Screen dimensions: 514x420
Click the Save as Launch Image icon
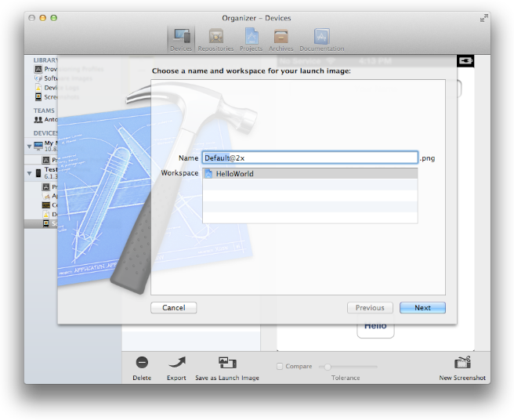coord(227,363)
